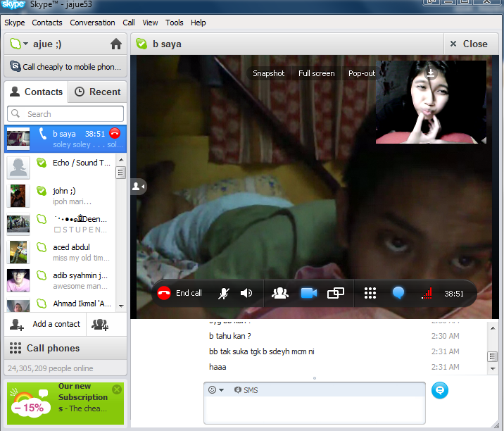This screenshot has width=504, height=431.
Task: Click message 'bb tak suka tgk b sdeyh mcm ni'
Action: click(x=262, y=351)
